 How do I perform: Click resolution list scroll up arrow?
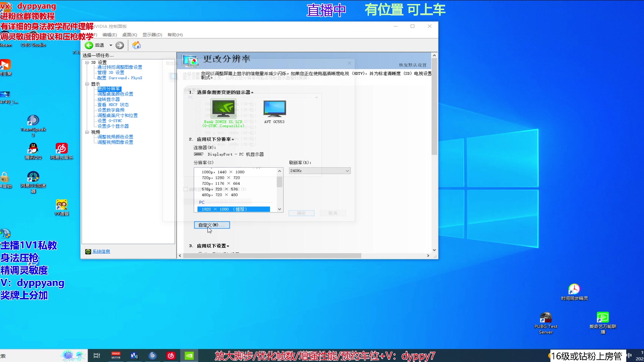tap(279, 171)
